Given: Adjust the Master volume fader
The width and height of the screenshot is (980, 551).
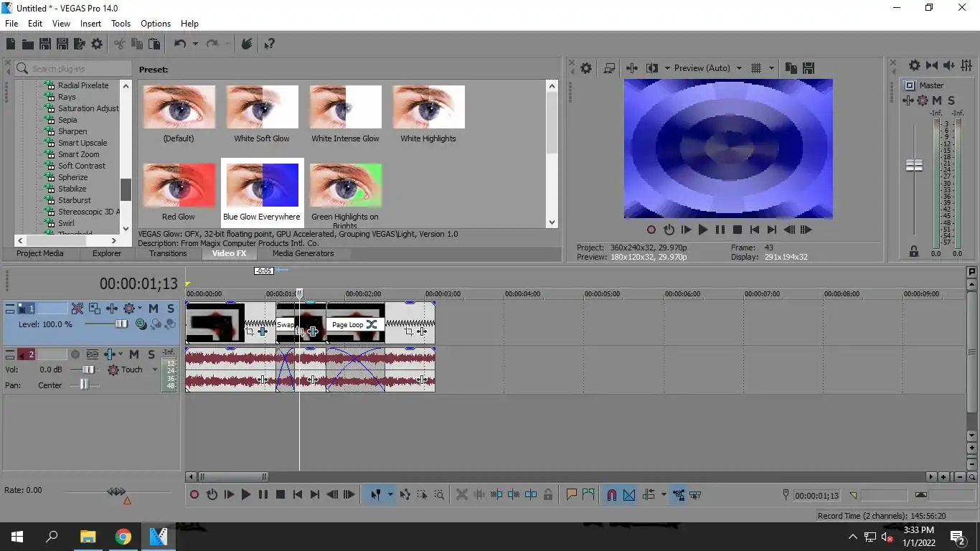Looking at the screenshot, I should click(x=914, y=166).
